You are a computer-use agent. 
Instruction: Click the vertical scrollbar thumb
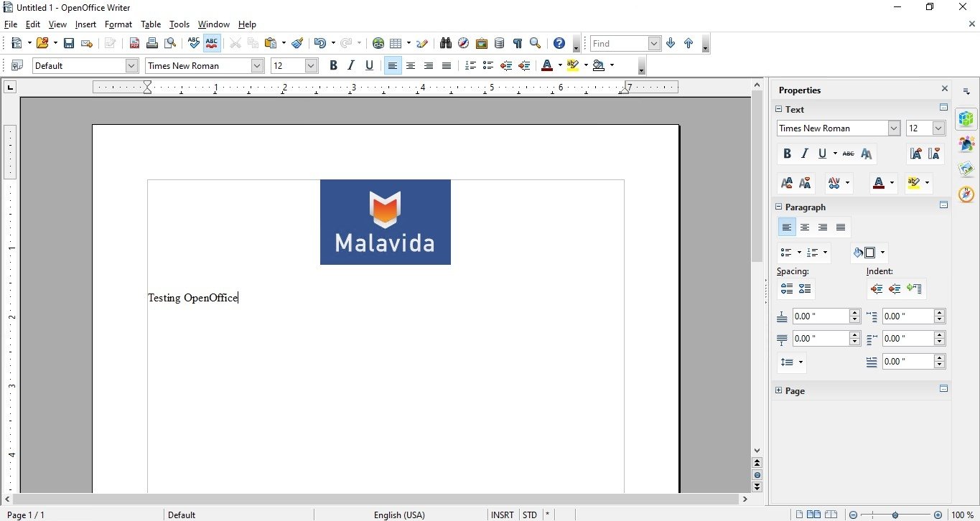point(757,176)
